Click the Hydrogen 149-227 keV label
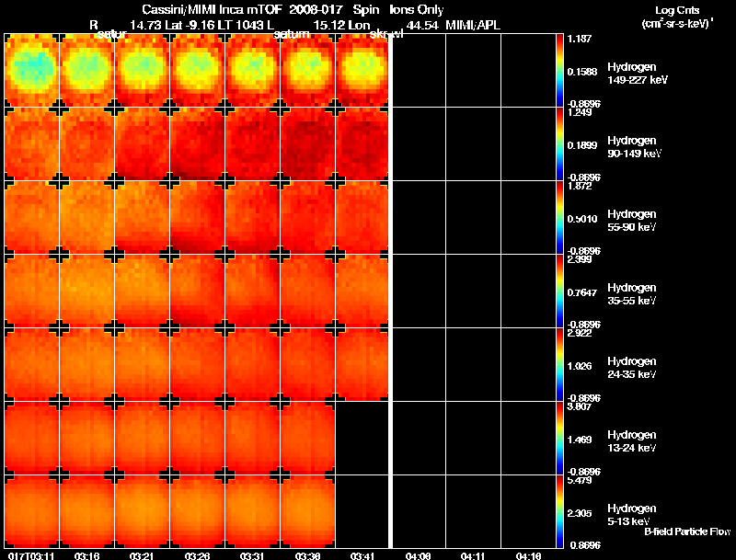This screenshot has height=560, width=736. (x=638, y=74)
